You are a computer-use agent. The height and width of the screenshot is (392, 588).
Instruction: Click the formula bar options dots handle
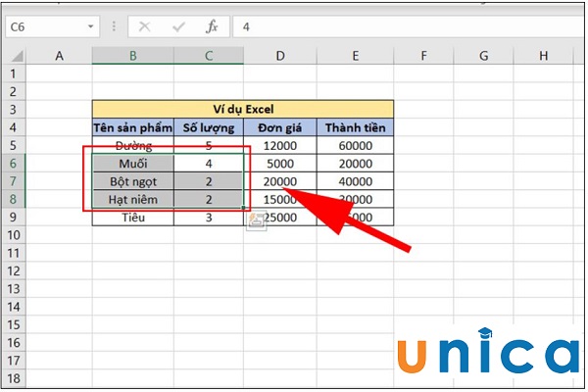pos(114,26)
